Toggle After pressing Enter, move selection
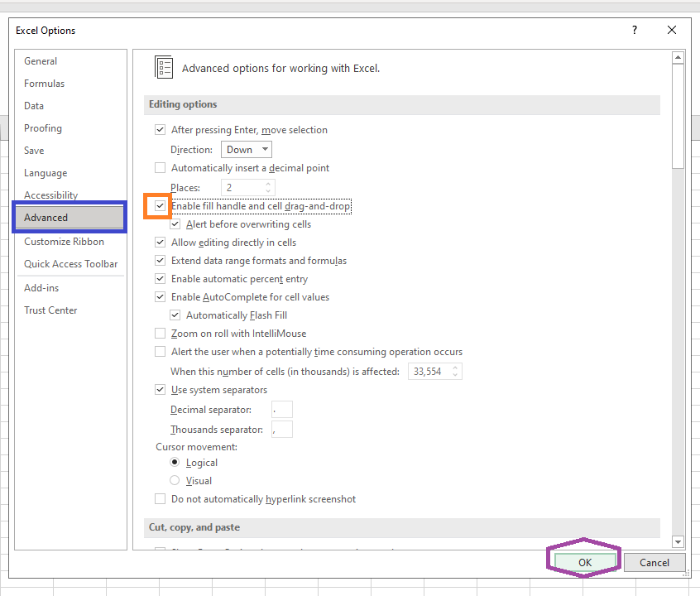This screenshot has height=596, width=700. pos(160,130)
